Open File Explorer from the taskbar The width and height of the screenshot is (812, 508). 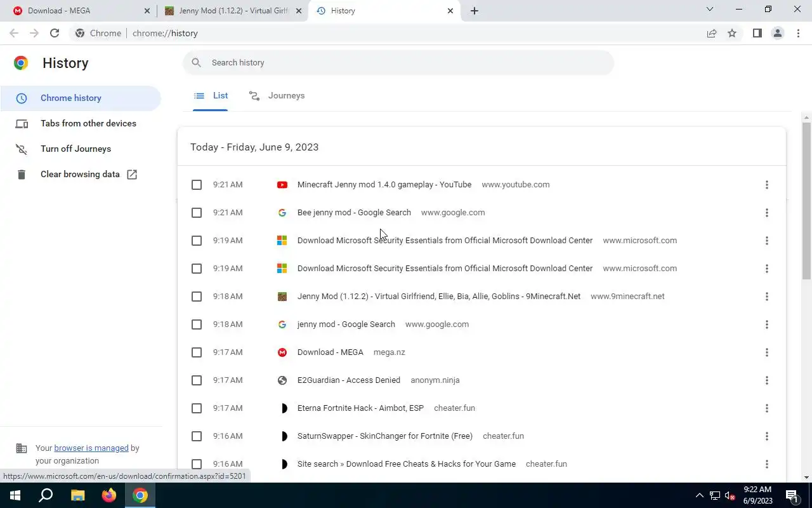[x=77, y=495]
